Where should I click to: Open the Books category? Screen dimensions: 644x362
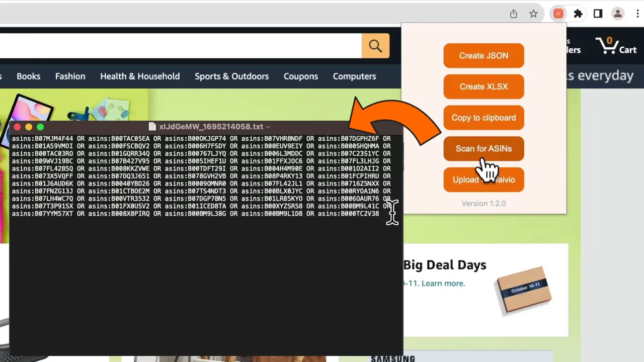[28, 76]
